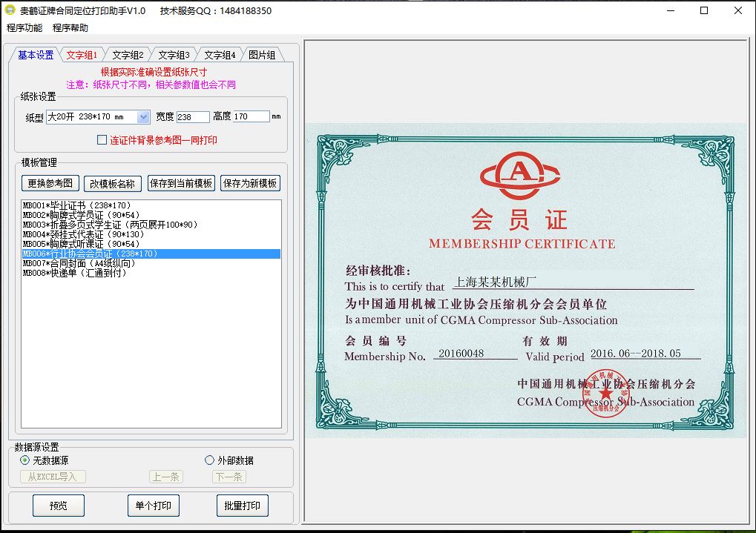
Task: Enable 连证件背景参考图一同打印 checkbox
Action: [102, 140]
